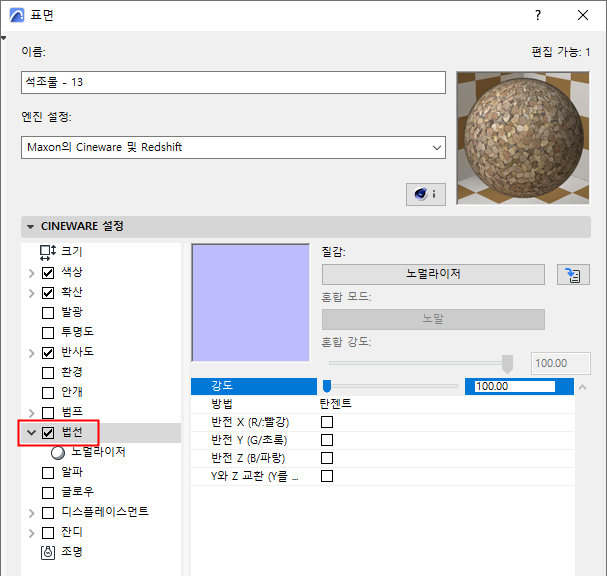Image resolution: width=607 pixels, height=576 pixels.
Task: Enable the 글로우 channel checkbox
Action: [48, 493]
